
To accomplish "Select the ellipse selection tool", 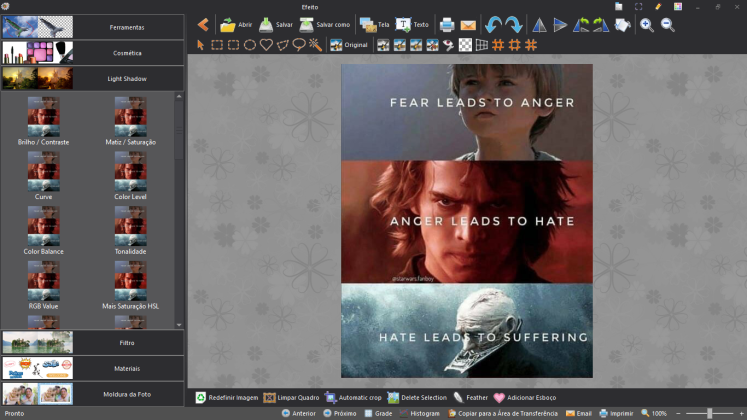I will click(x=250, y=45).
